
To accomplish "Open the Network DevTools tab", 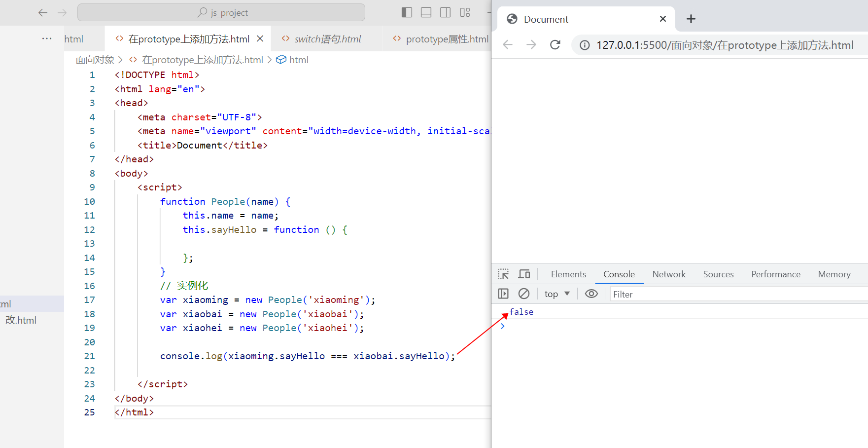I will pos(669,274).
